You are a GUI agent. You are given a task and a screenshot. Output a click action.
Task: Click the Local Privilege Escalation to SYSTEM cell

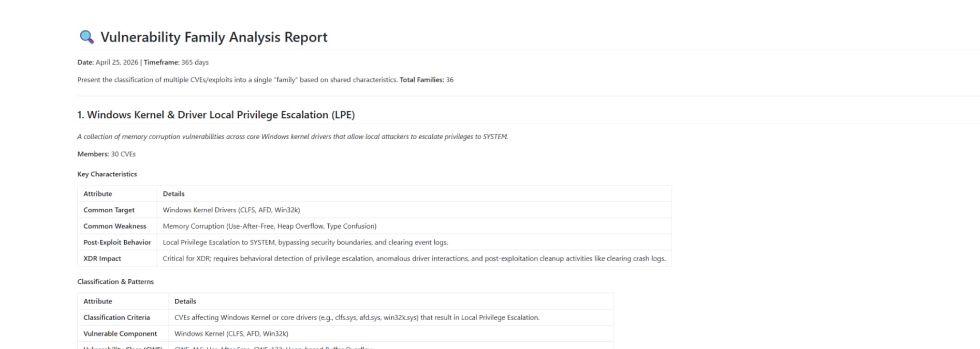pos(305,242)
